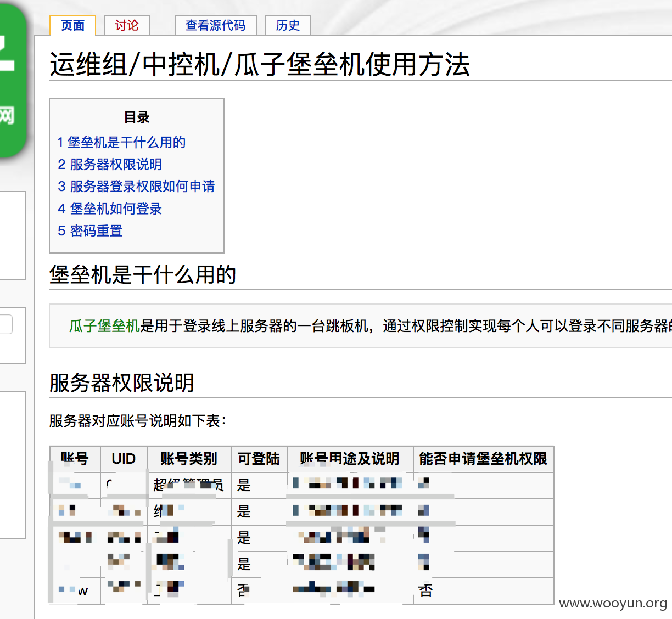The height and width of the screenshot is (619, 672).
Task: Go to 服务器权限说明 contents entry
Action: coord(110,165)
